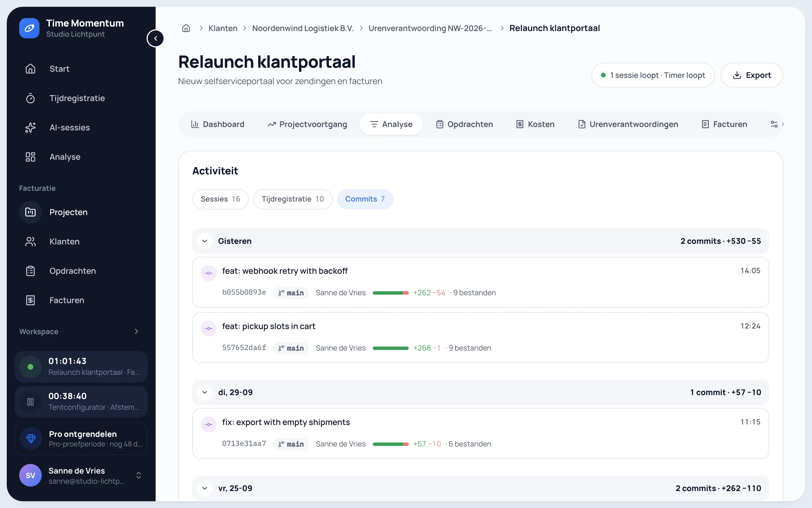Click the home breadcrumb icon
Screen dimensions: 812x508
click(186, 28)
